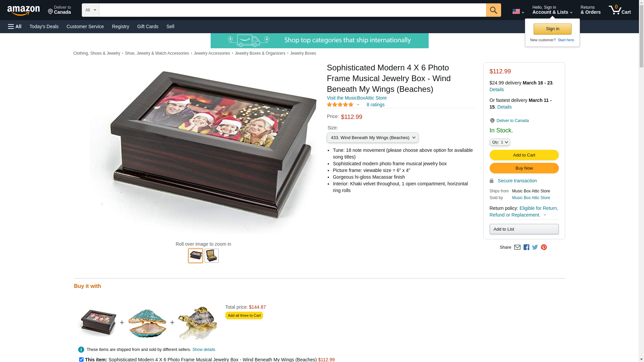Image resolution: width=644 pixels, height=362 pixels.
Task: Open the Qty quantity dropdown
Action: [x=500, y=142]
